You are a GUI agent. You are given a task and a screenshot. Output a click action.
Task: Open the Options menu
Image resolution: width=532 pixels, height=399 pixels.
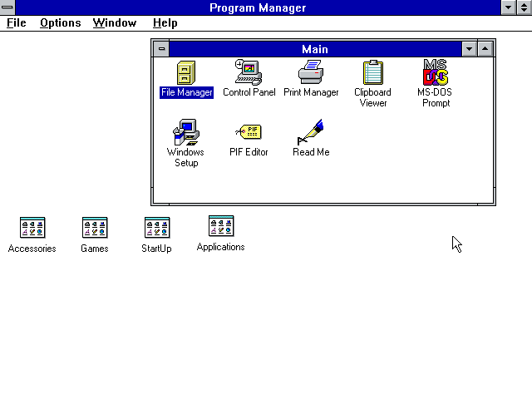tap(61, 22)
